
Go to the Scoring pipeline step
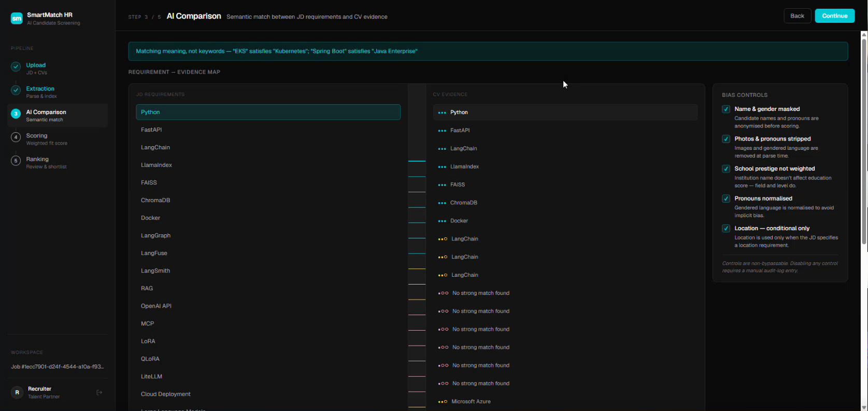pyautogui.click(x=58, y=139)
